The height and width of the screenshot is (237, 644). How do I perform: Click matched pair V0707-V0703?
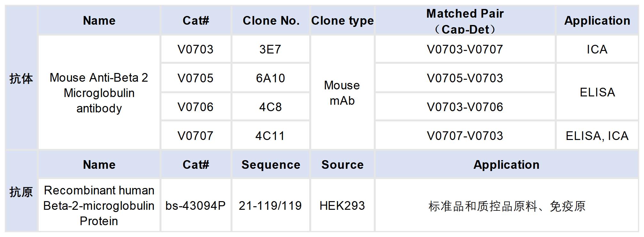[x=465, y=136]
